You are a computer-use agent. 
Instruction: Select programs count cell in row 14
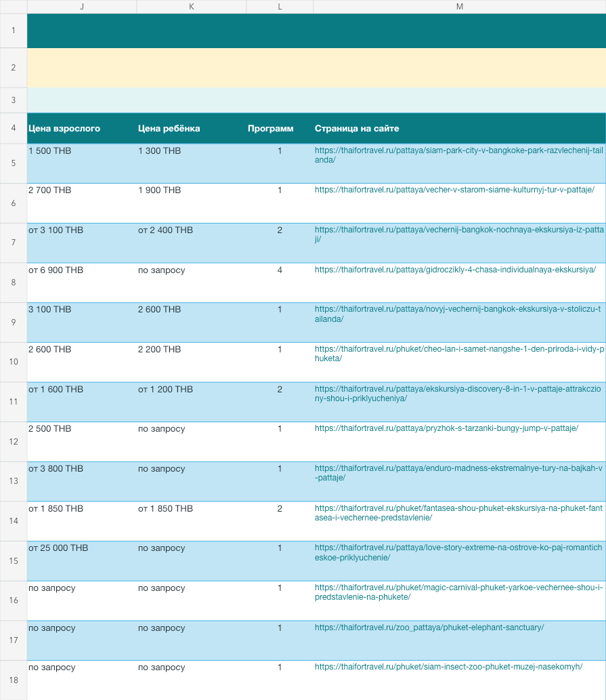coord(280,521)
